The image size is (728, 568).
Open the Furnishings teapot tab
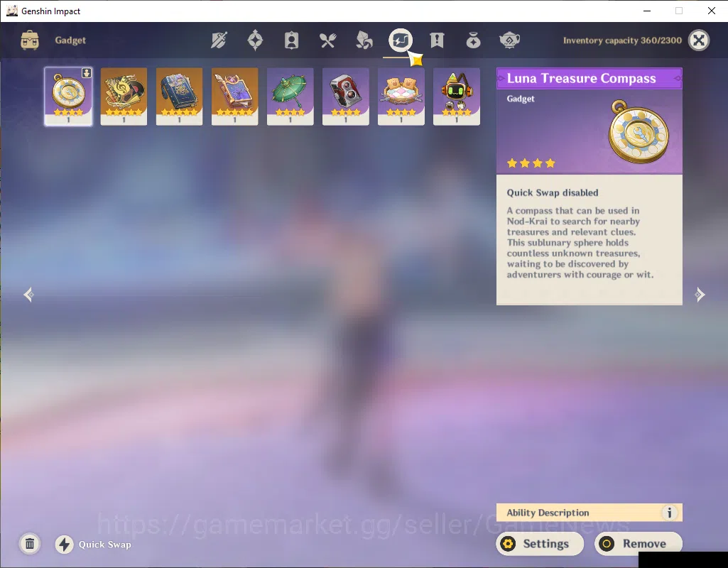[509, 40]
